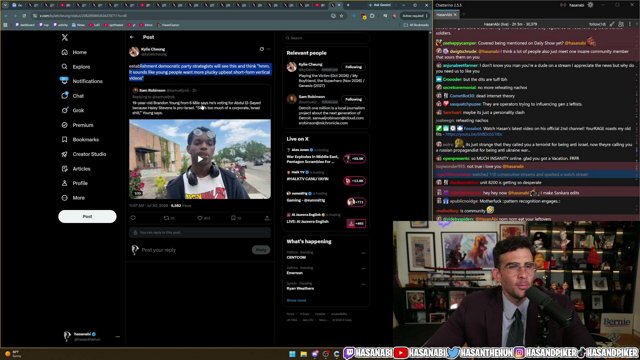640x360 pixels.
Task: Open more options for Ryan Weathers trend
Action: click(x=363, y=284)
